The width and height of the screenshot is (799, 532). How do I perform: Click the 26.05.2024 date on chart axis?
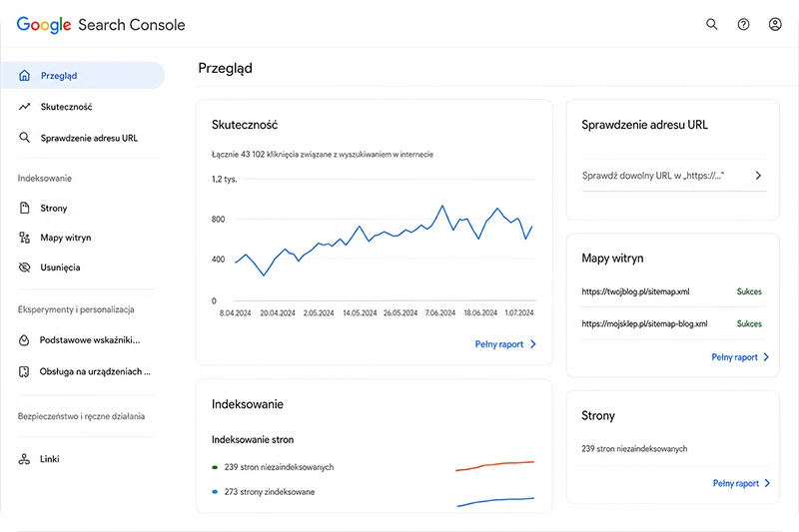[400, 313]
